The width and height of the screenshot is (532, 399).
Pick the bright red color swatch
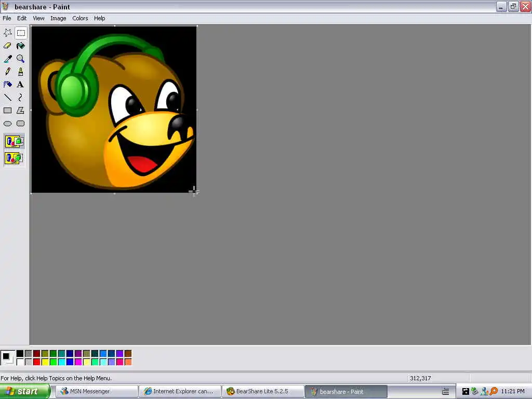click(37, 362)
